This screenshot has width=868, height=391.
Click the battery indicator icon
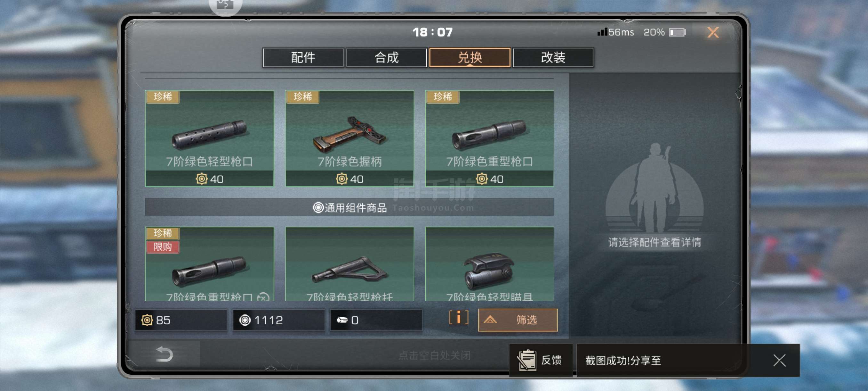(677, 32)
